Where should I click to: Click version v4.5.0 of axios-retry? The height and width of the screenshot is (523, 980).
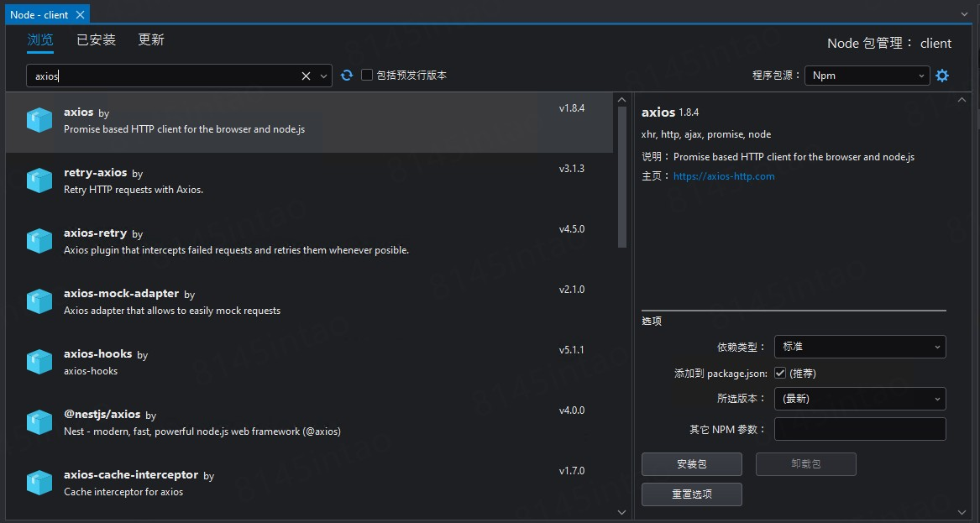[x=571, y=228]
